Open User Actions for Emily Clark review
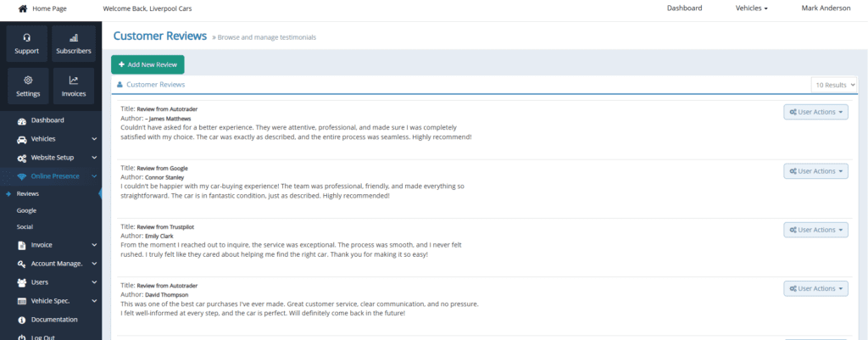 [815, 230]
